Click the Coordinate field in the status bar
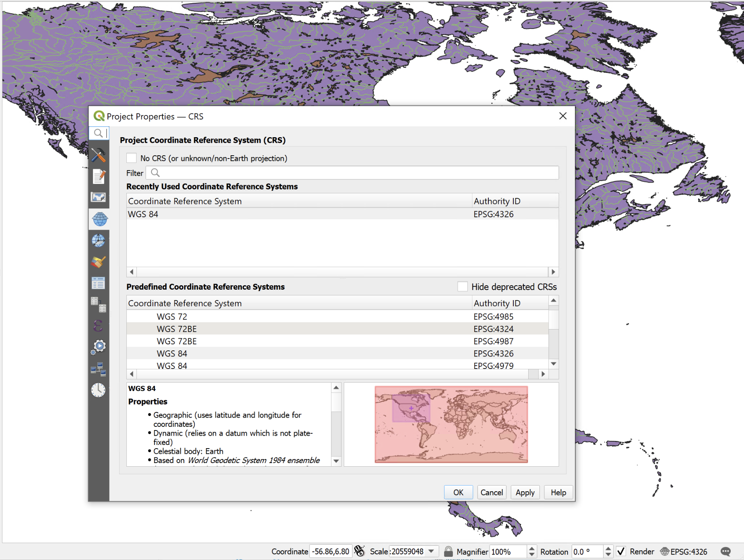This screenshot has width=744, height=560. [x=331, y=552]
